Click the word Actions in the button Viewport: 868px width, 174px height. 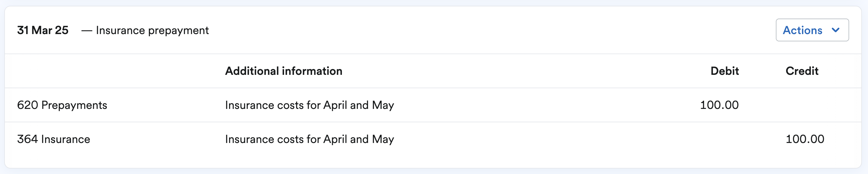[802, 30]
